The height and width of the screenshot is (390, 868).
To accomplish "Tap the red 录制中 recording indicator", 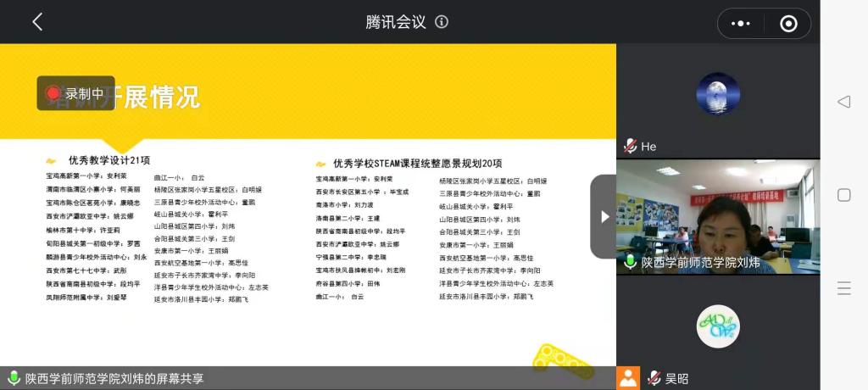I will click(x=75, y=93).
